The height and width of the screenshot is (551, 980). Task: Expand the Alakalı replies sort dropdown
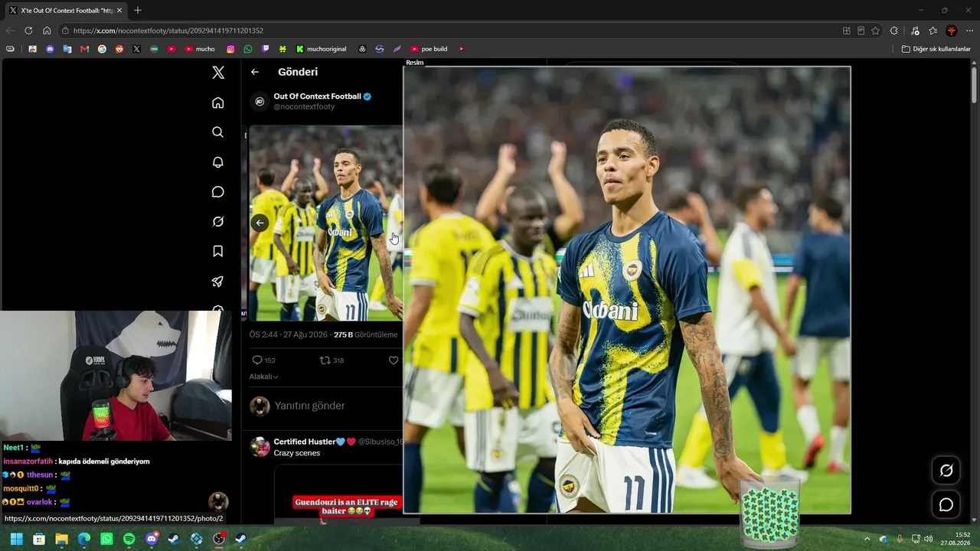point(263,377)
